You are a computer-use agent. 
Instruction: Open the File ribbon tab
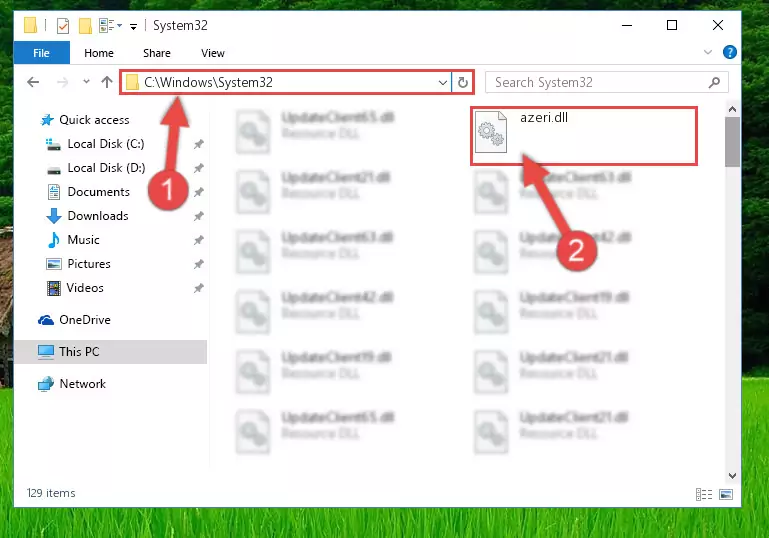point(42,53)
